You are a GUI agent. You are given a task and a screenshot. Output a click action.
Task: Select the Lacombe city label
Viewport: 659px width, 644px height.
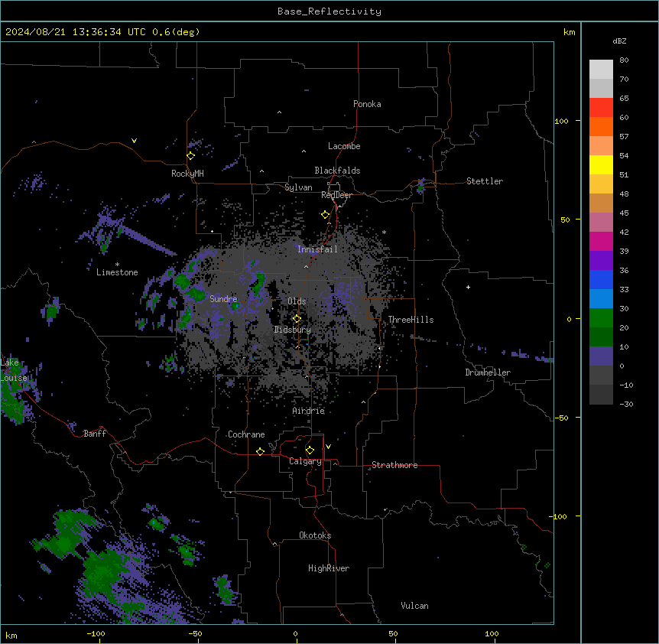pos(344,146)
